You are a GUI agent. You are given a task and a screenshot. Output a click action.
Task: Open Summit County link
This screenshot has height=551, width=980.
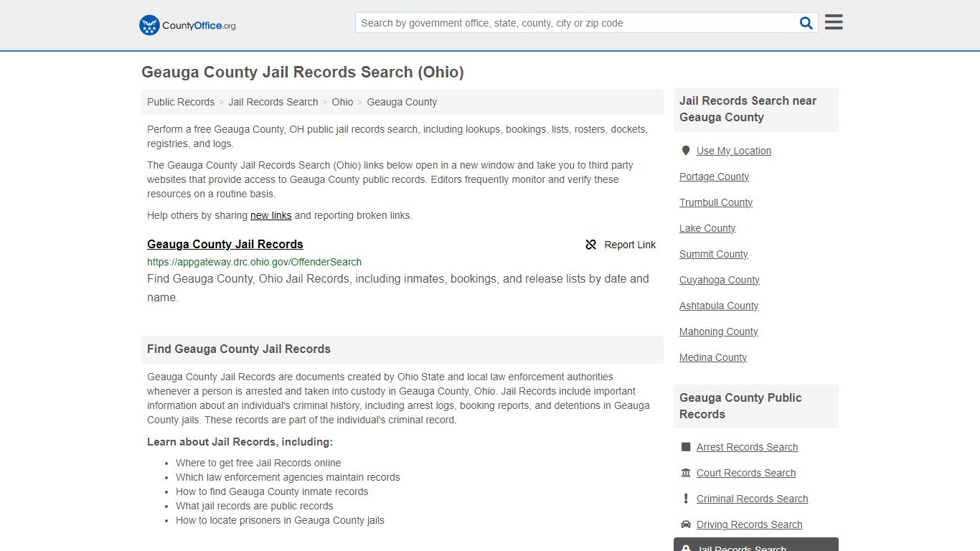(713, 254)
